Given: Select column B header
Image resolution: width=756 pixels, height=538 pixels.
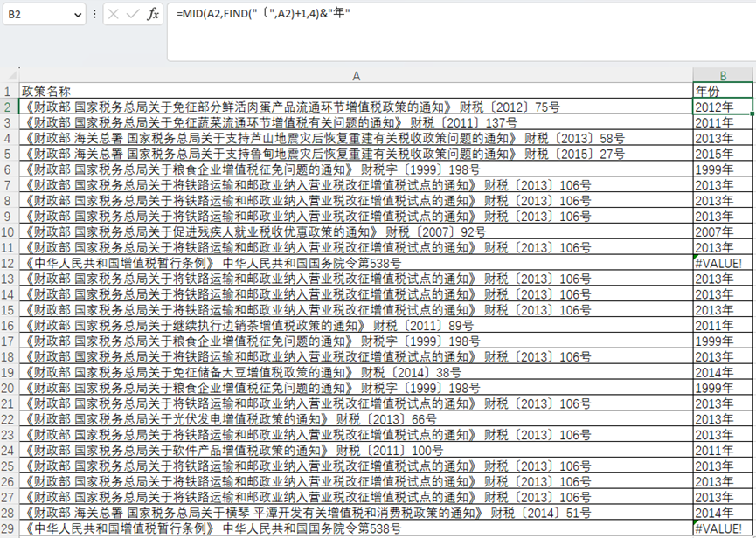Looking at the screenshot, I should click(x=722, y=76).
